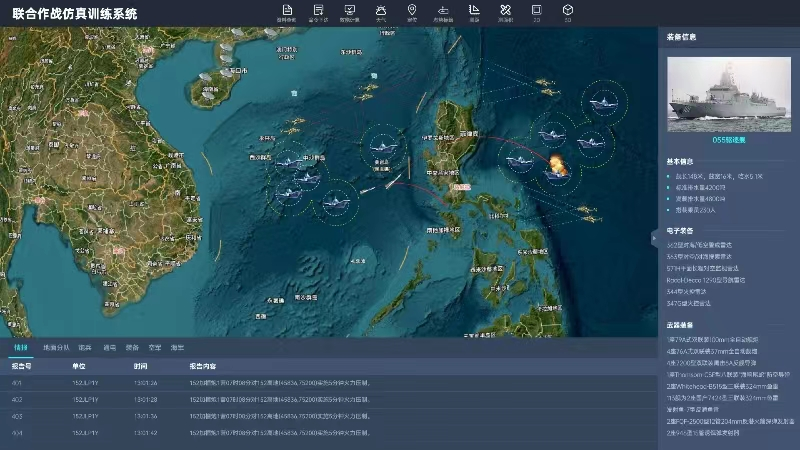Click the crossed pencil-ruler tool icon
800x450 pixels.
505,11
